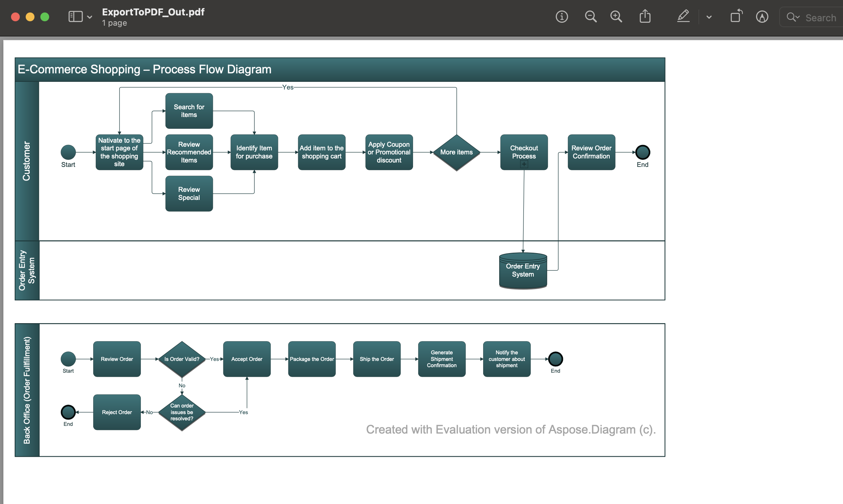Select the highlight pencil tool
The image size is (843, 504).
[684, 17]
